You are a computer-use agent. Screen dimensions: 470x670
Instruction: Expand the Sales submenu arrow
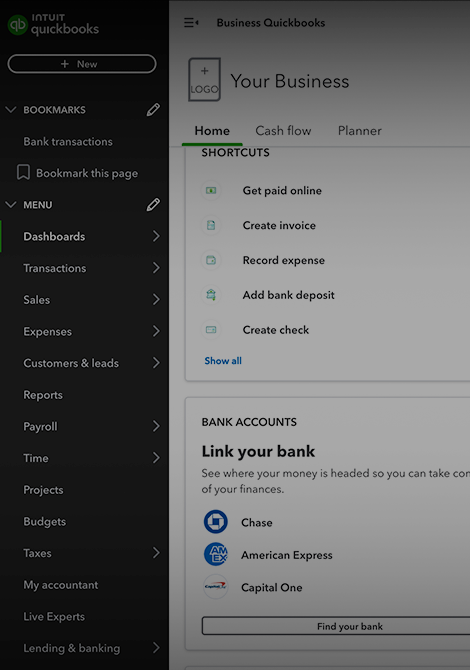[156, 300]
